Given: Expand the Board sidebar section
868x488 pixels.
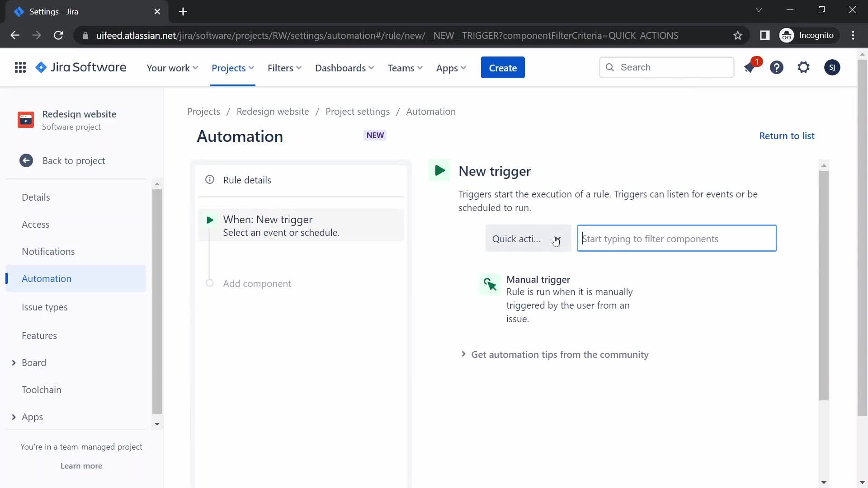Looking at the screenshot, I should [x=13, y=362].
